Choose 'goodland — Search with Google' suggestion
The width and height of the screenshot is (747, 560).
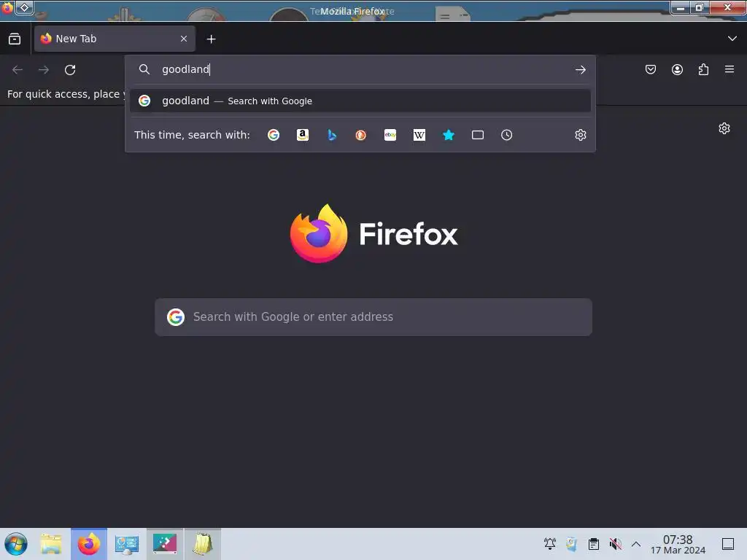click(x=360, y=101)
